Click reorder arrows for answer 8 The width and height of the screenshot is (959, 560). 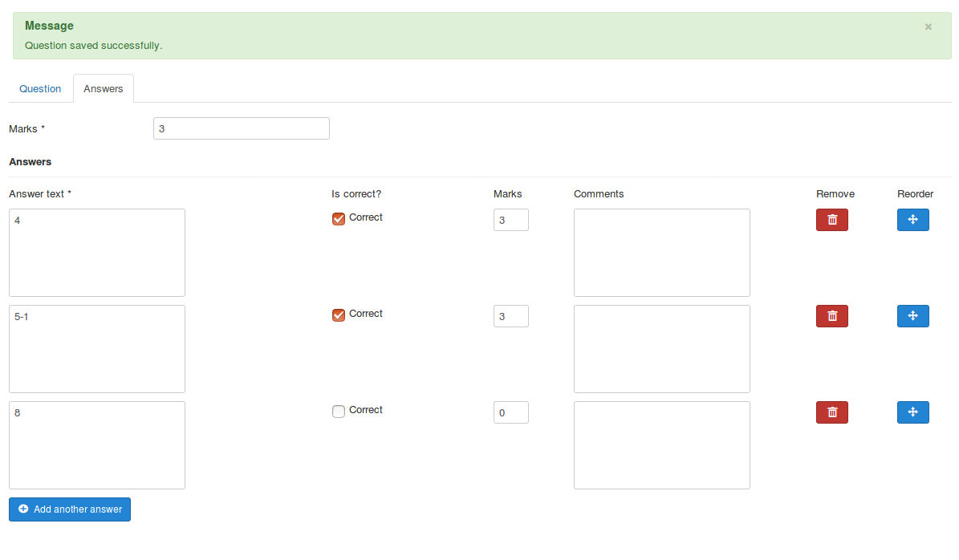(912, 412)
